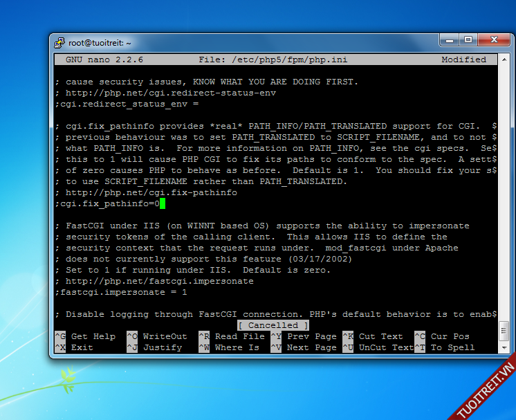The image size is (516, 420).
Task: Minimize the PuTTY terminal window
Action: (450, 40)
